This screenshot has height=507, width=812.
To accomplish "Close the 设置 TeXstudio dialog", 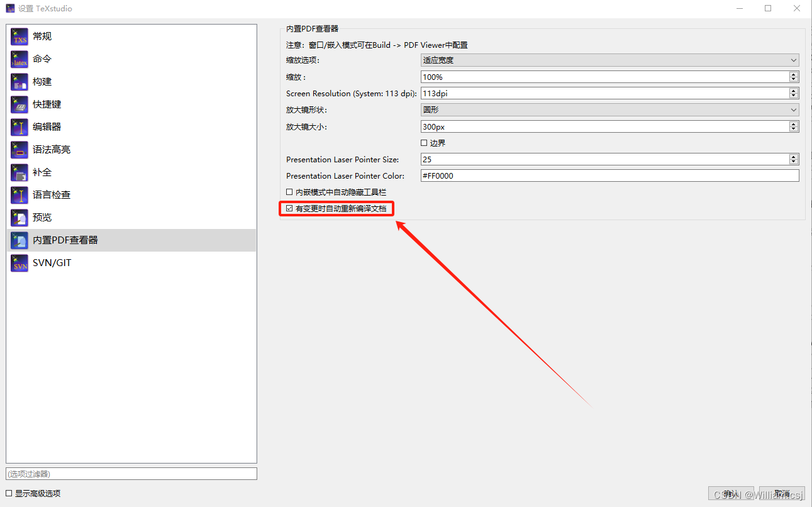I will point(797,8).
